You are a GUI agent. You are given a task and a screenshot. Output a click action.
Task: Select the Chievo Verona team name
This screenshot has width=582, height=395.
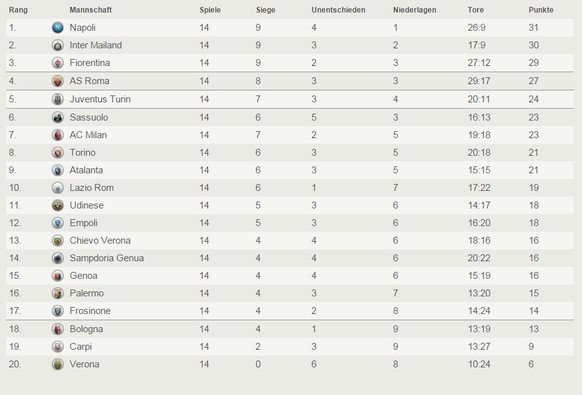click(100, 241)
